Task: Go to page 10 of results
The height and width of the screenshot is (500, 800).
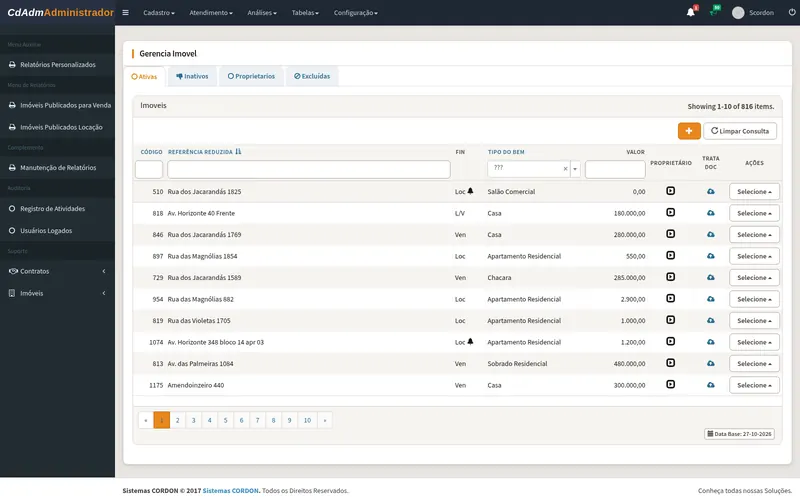Action: pyautogui.click(x=307, y=420)
